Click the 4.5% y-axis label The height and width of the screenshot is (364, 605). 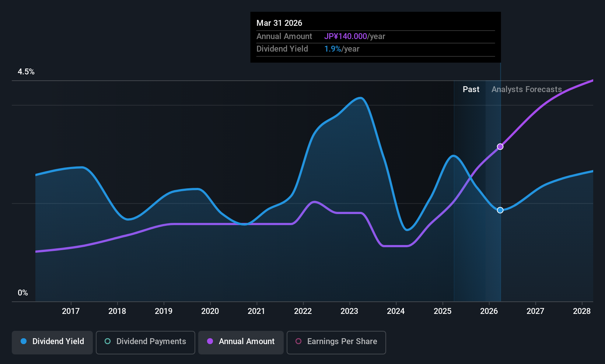tap(26, 72)
